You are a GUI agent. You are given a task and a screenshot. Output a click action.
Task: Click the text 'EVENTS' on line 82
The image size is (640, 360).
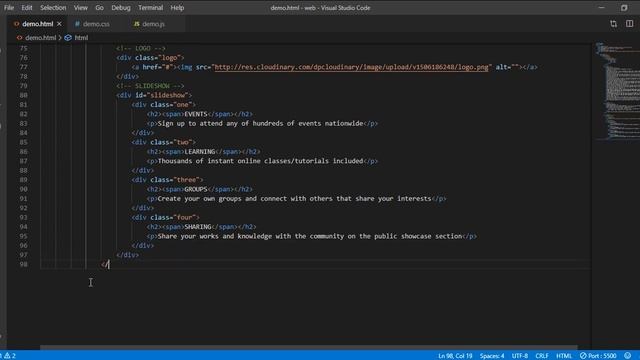(196, 114)
